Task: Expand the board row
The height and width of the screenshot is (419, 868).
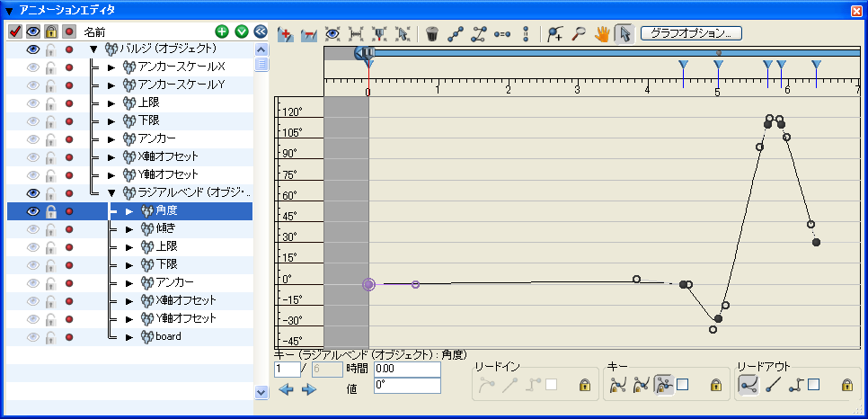Action: point(129,337)
